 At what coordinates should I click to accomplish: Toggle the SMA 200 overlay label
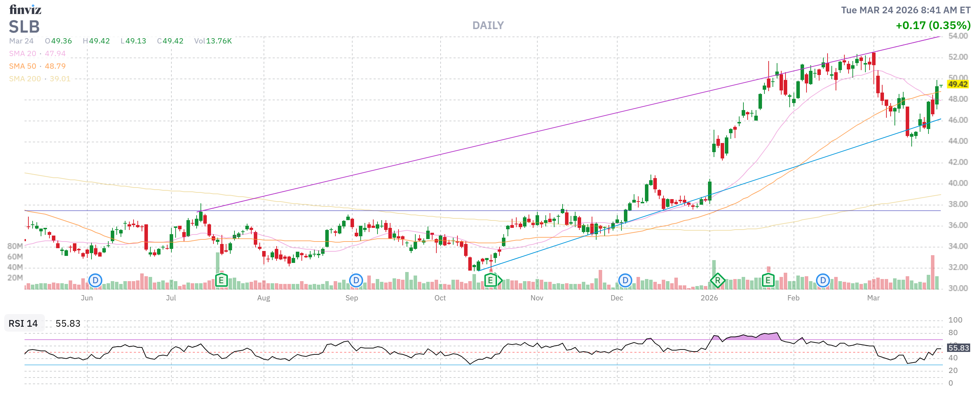[25, 79]
